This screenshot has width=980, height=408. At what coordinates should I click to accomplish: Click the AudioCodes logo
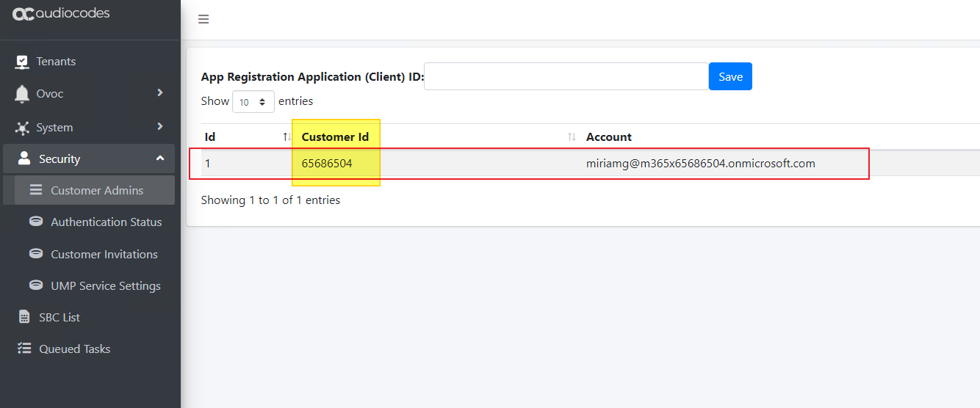tap(61, 13)
